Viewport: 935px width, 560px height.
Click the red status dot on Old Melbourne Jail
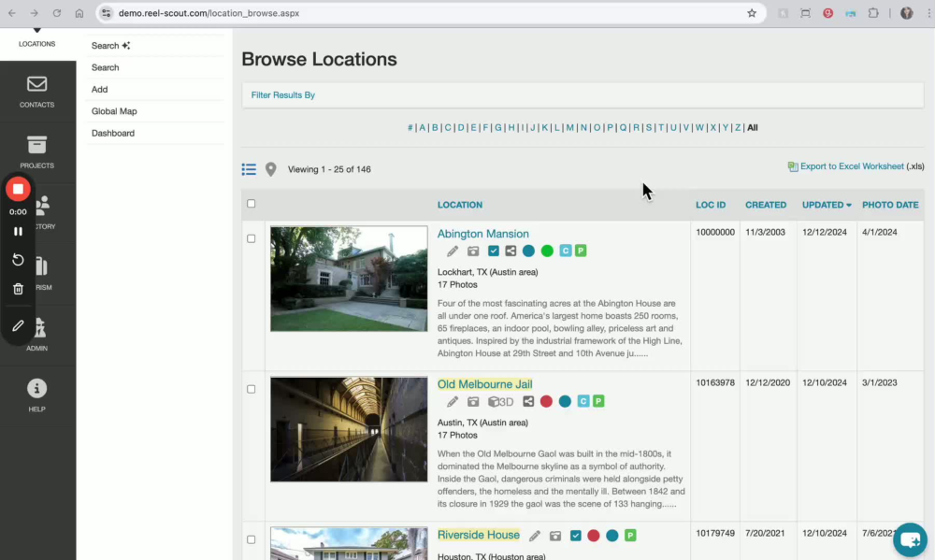point(546,401)
